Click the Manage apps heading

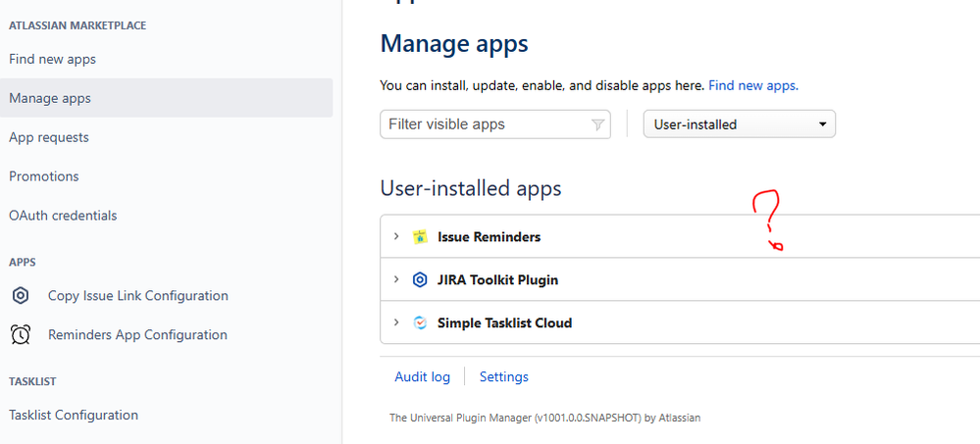(454, 44)
